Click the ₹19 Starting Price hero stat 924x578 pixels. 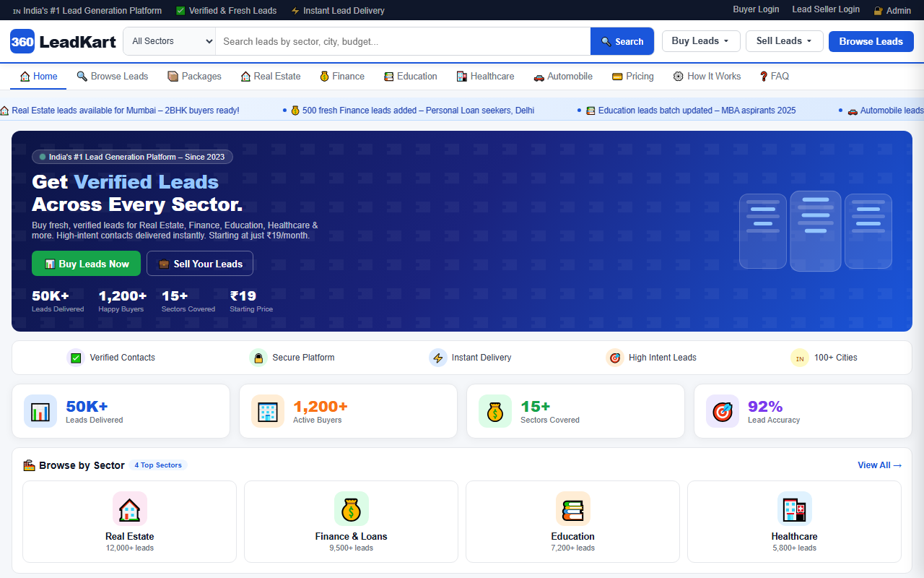point(251,301)
